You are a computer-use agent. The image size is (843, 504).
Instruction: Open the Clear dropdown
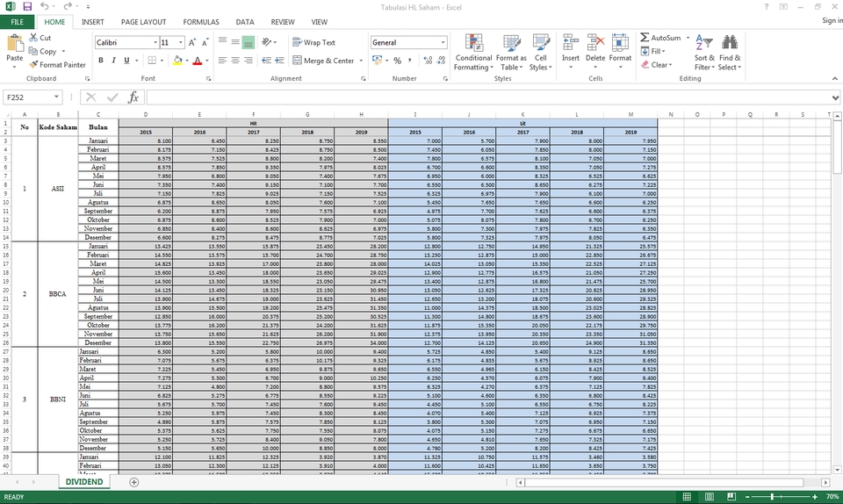656,64
